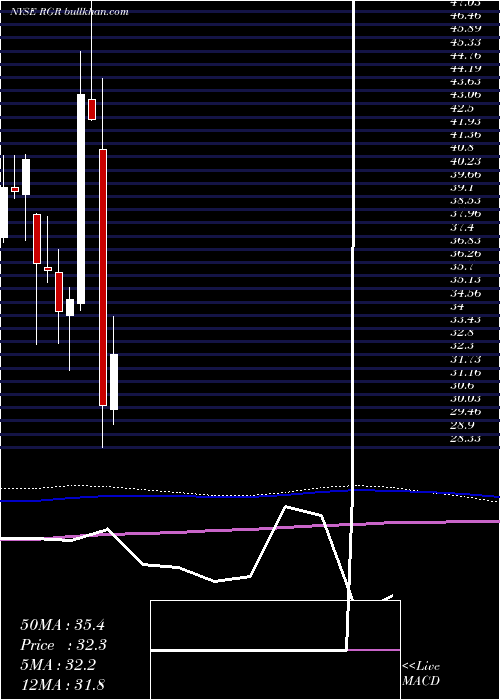Click the 36.26 price axis label
The height and width of the screenshot is (700, 500).
point(467,254)
